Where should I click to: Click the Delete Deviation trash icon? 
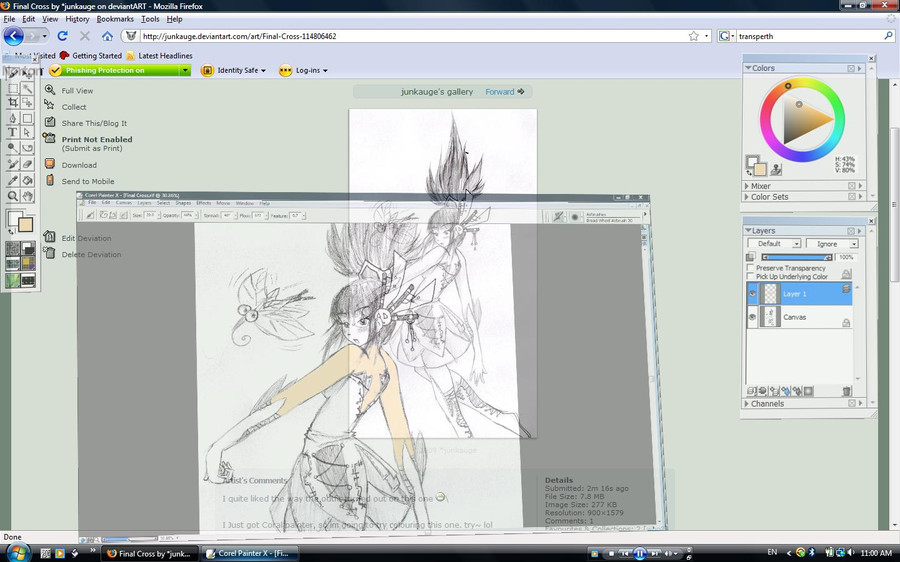pos(50,253)
